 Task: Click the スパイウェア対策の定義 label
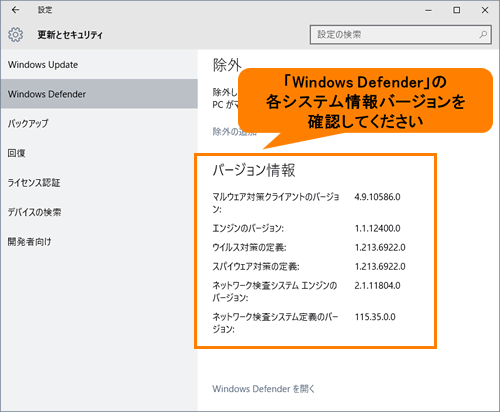tap(256, 266)
